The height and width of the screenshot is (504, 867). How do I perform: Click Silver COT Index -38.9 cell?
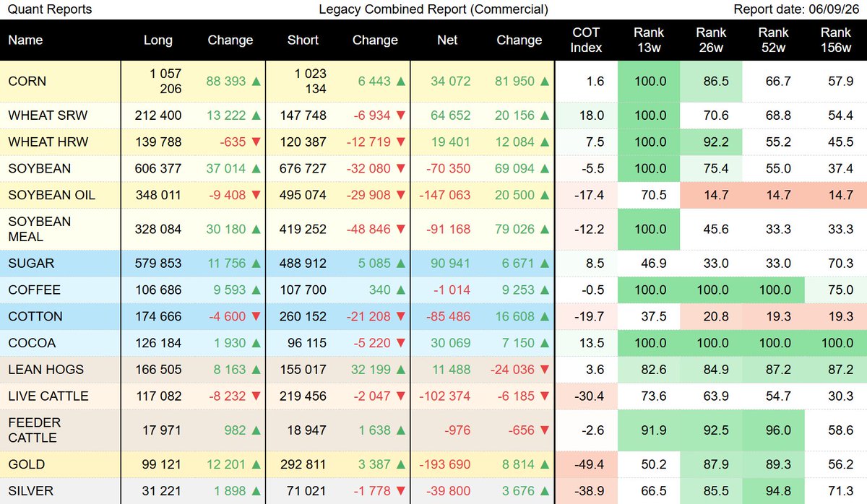click(x=586, y=491)
